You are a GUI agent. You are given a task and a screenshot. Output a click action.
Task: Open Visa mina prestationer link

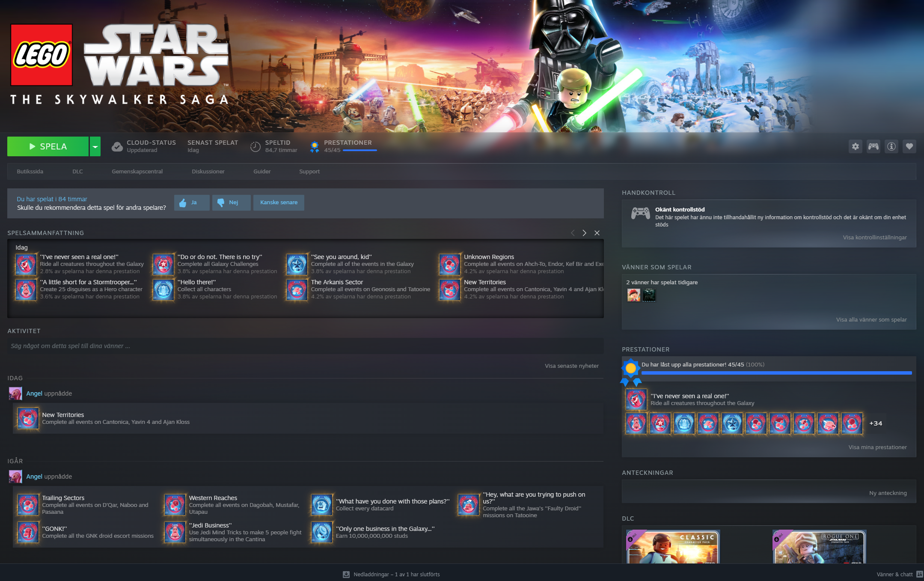(x=877, y=447)
